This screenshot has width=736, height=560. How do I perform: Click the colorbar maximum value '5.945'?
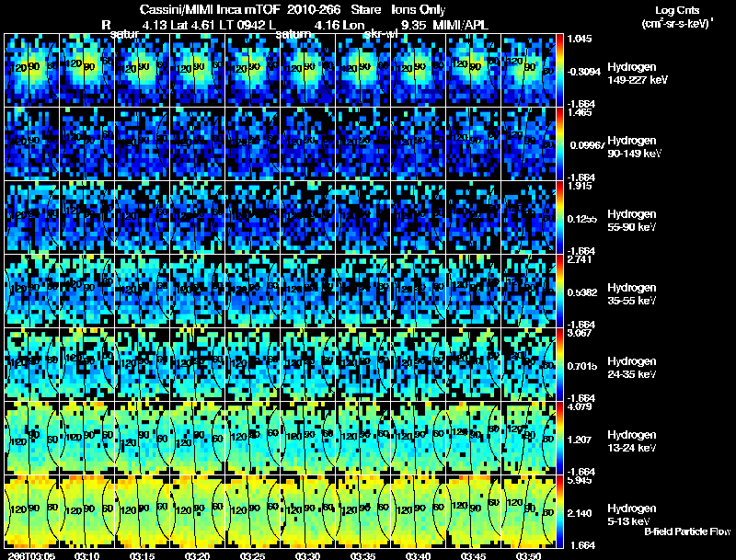(x=581, y=481)
